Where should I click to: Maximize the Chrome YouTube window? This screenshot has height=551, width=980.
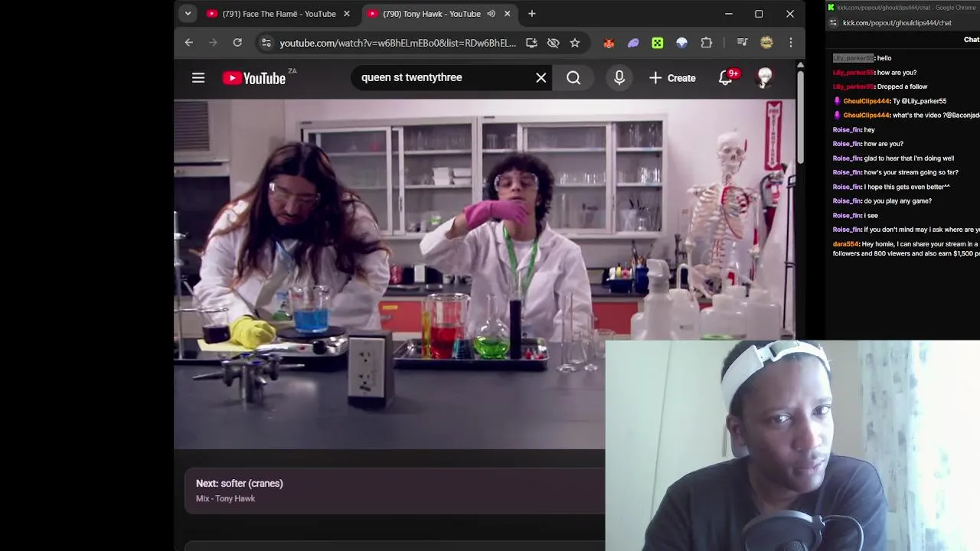pos(759,14)
